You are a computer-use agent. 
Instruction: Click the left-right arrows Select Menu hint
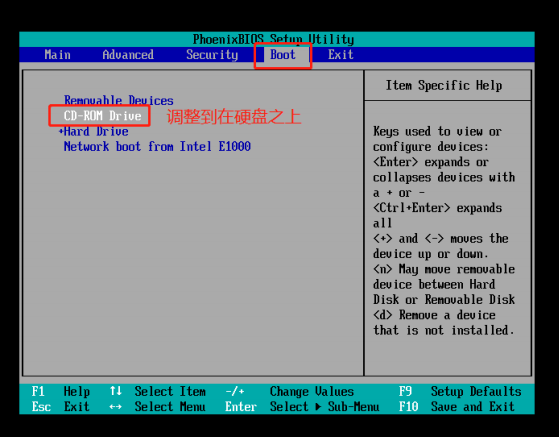click(158, 407)
